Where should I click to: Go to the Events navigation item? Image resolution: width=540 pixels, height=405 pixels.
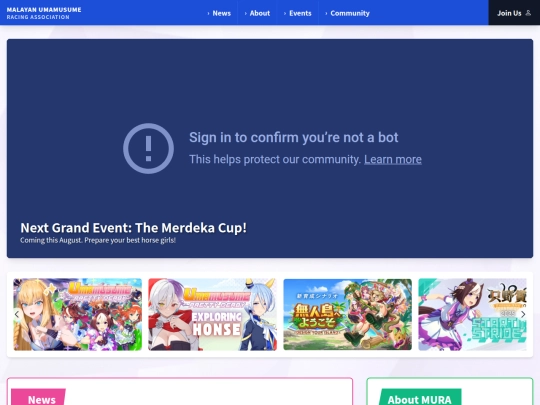point(298,13)
